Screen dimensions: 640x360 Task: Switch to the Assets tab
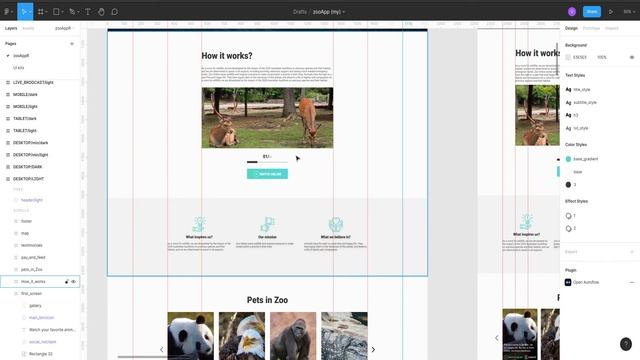29,28
